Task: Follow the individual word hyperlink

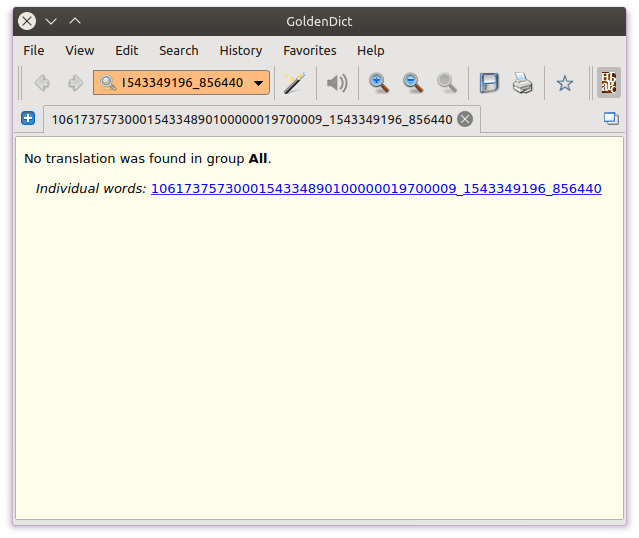Action: tap(376, 188)
